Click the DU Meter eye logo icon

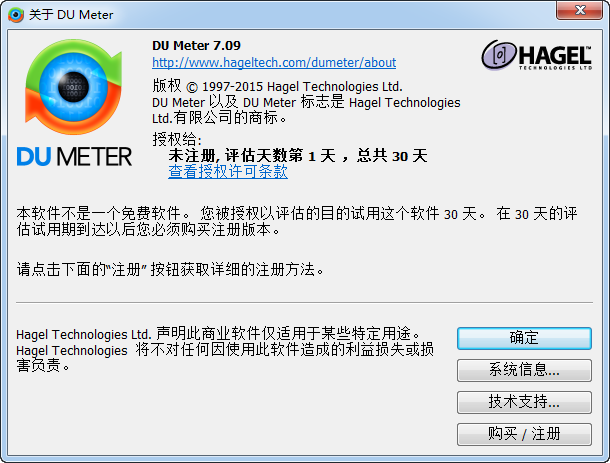[74, 86]
